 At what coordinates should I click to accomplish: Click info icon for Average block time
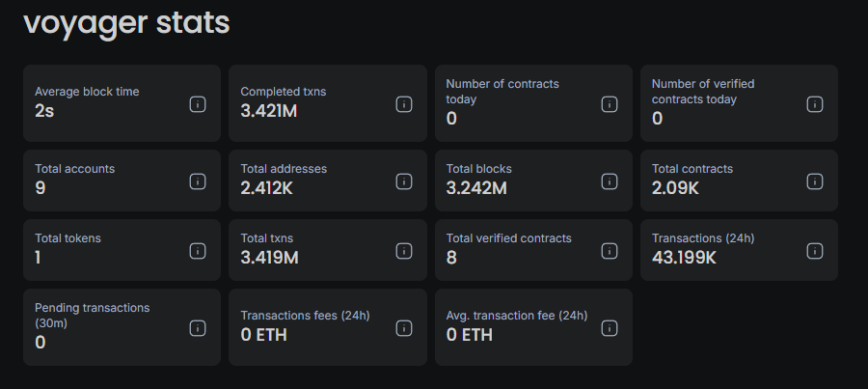coord(198,104)
